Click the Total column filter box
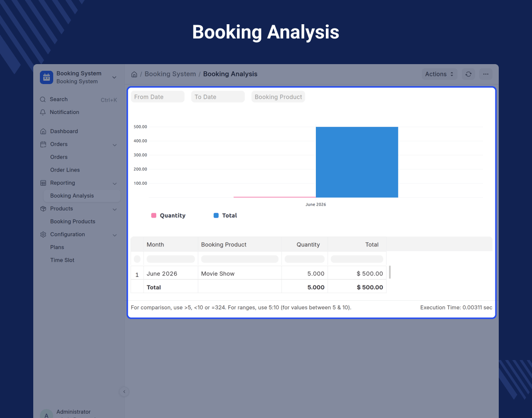532x418 pixels. tap(357, 259)
